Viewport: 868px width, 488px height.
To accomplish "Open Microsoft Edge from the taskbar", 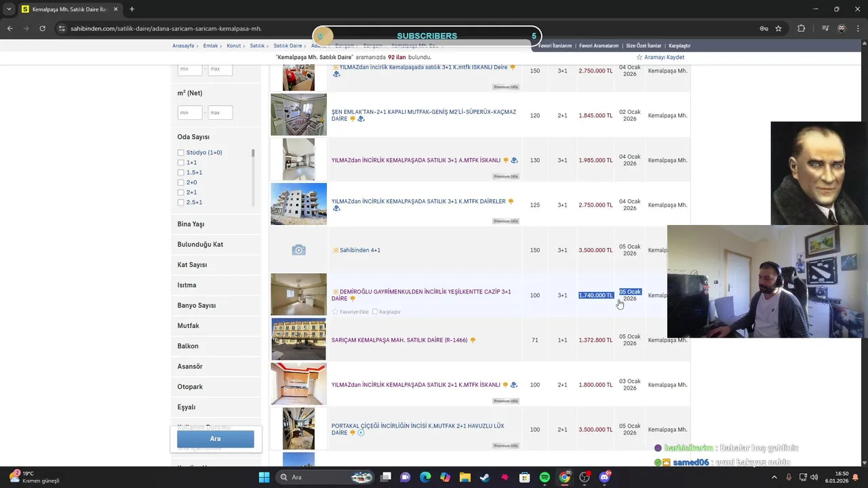I will point(425,477).
